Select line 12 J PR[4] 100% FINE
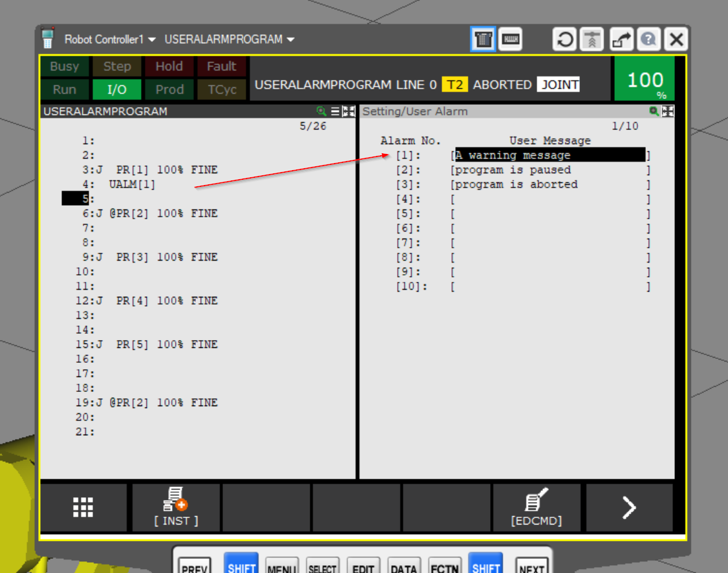 147,301
